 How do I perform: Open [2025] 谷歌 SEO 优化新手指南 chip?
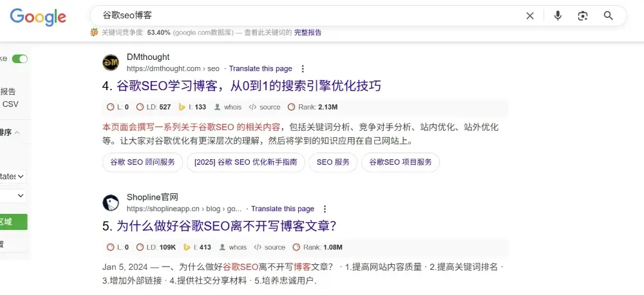tap(245, 162)
